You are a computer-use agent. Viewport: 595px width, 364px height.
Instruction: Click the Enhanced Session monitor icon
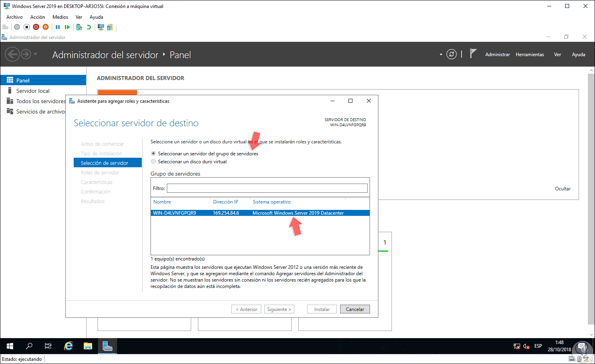[x=101, y=27]
